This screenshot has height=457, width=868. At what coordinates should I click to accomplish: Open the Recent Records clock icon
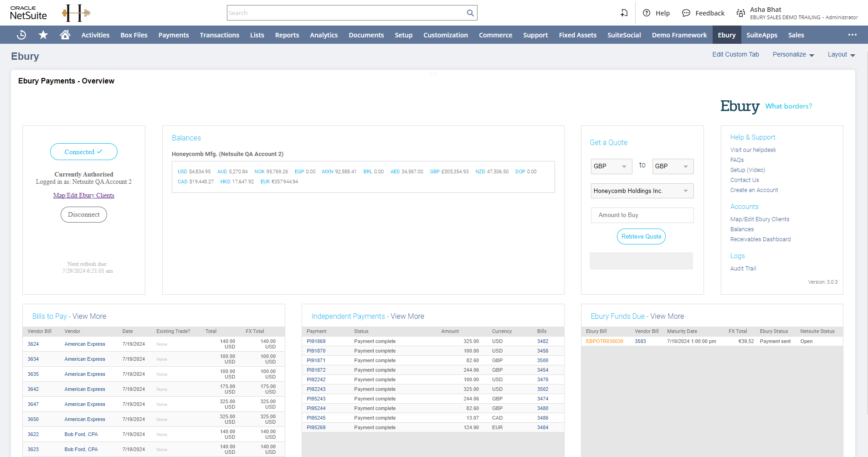[x=21, y=35]
